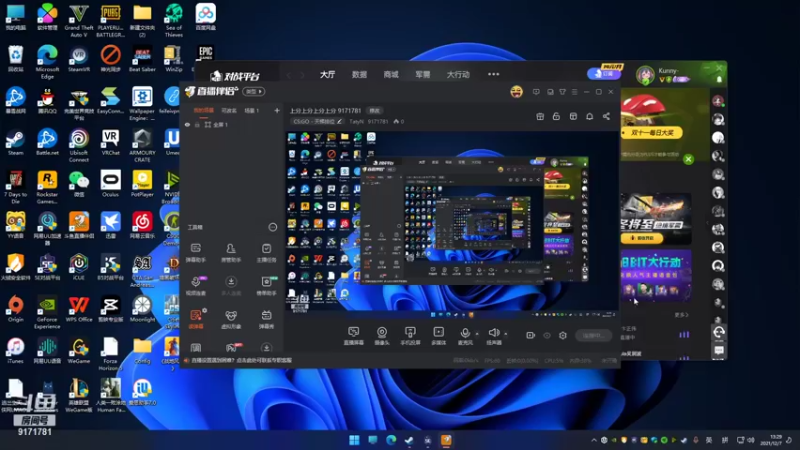This screenshot has width=800, height=450.
Task: Open the 主播任务 tool
Action: coord(266,253)
